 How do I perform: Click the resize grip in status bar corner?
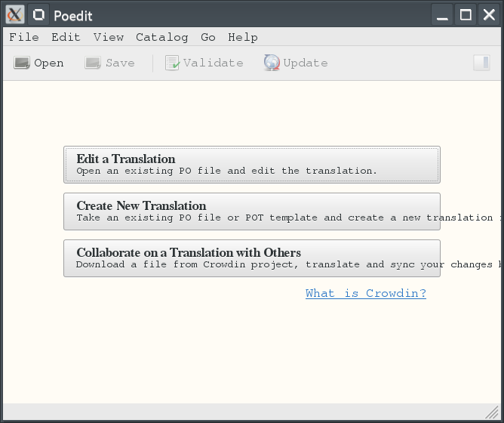492,412
